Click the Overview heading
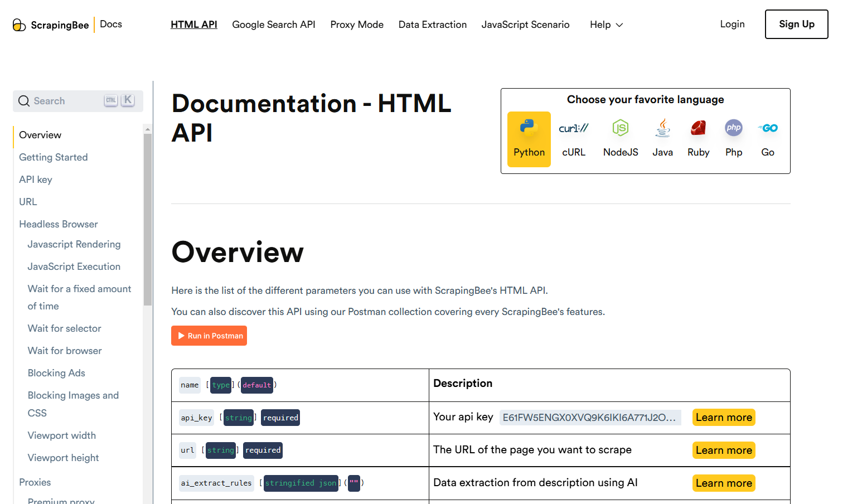The image size is (867, 504). (238, 252)
